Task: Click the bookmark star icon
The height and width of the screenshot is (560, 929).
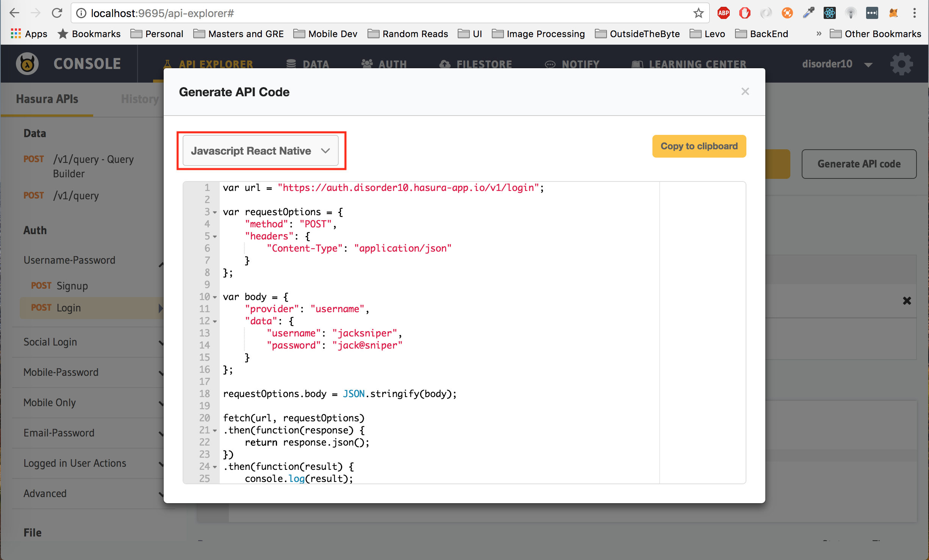Action: coord(698,13)
